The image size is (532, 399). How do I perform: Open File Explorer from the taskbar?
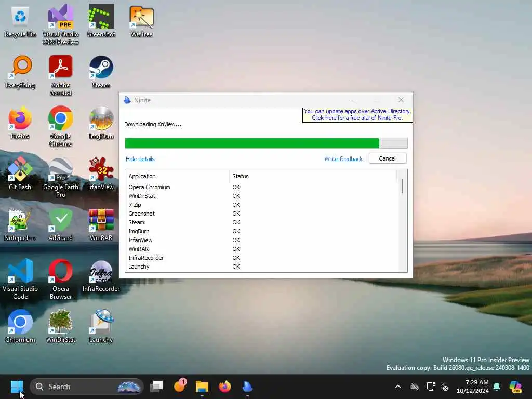click(x=202, y=387)
